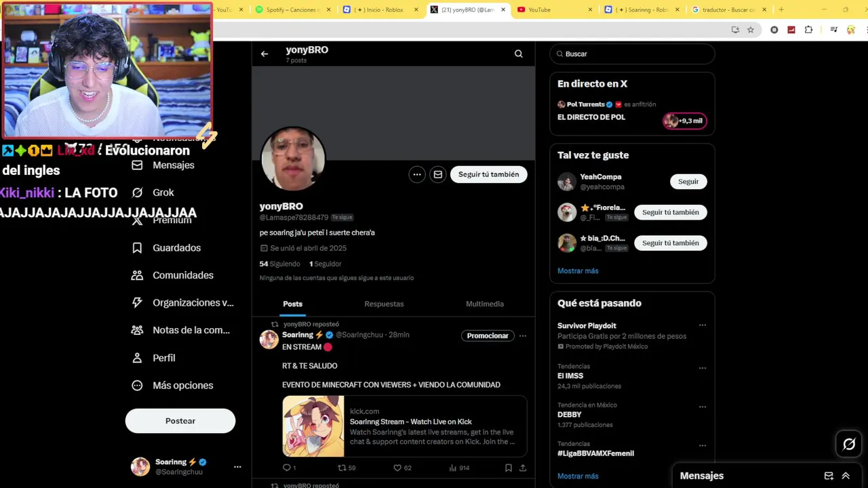Open the round dark extension icon
The height and width of the screenshot is (488, 868).
(774, 30)
